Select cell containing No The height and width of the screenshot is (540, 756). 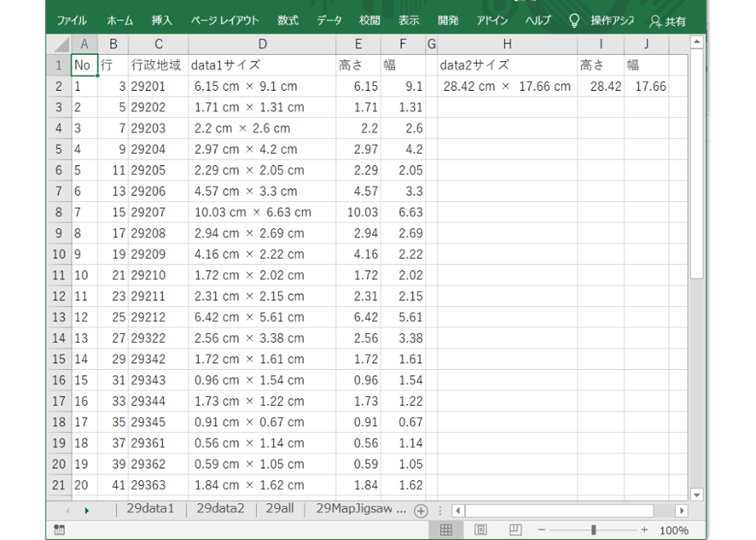(84, 65)
